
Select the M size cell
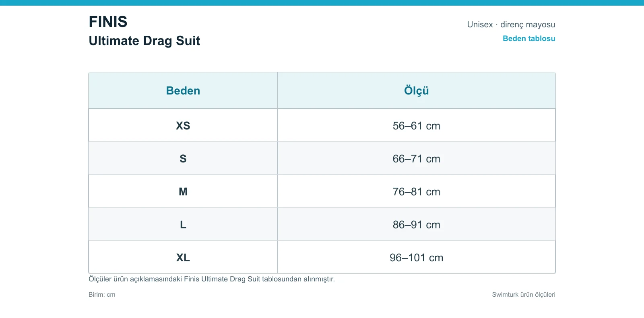pos(183,191)
